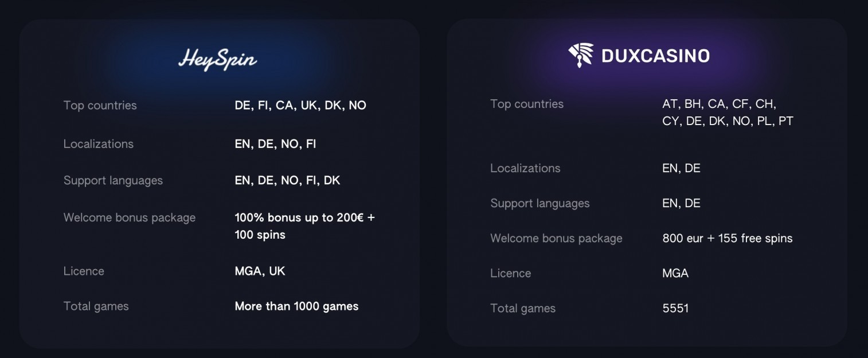Click DuxCasino Localizations label
Screen dimensions: 868x358
[x=525, y=168]
